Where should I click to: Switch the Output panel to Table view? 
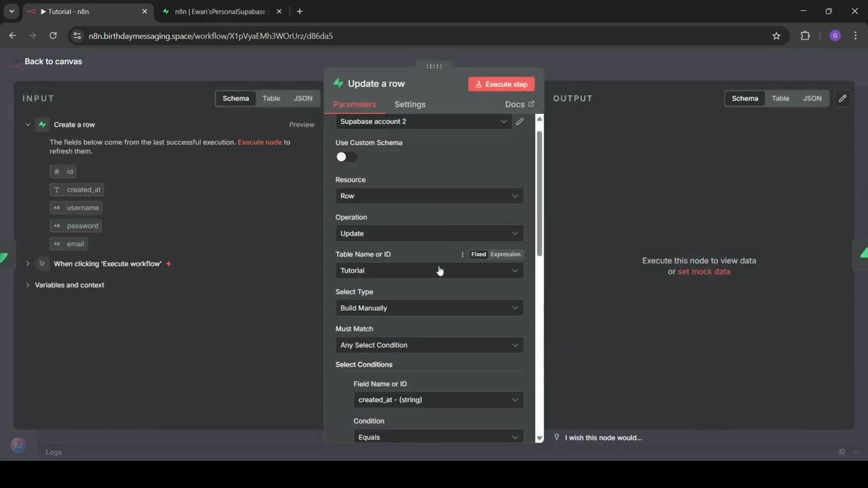coord(781,98)
